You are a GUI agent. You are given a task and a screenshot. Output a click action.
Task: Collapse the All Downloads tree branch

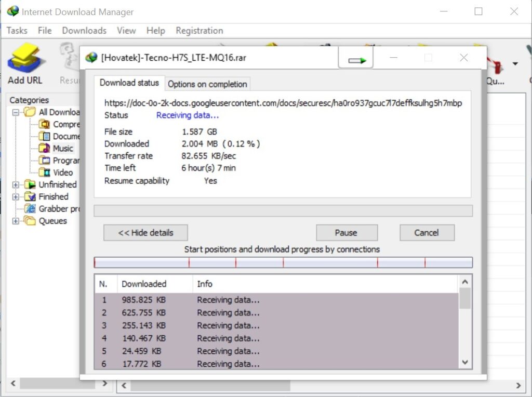16,112
